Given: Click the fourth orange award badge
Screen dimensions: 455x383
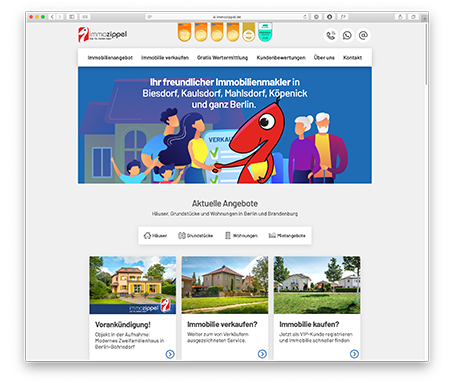Looking at the screenshot, I should pyautogui.click(x=233, y=32).
